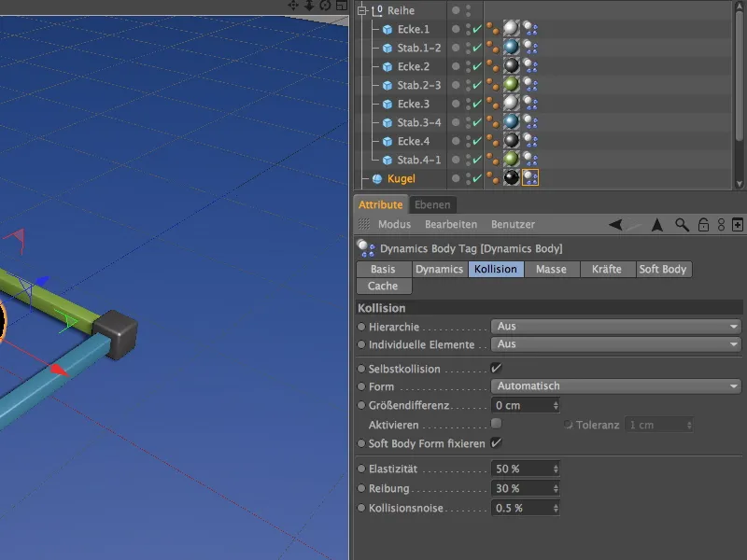The image size is (747, 560).
Task: Click the search magnifier in Attribute manager
Action: coord(683,225)
